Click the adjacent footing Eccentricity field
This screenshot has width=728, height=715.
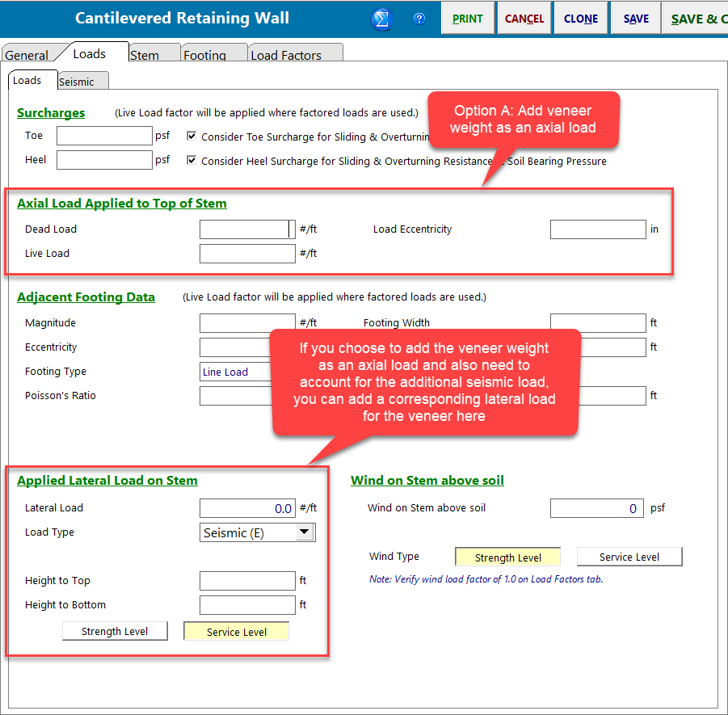tap(235, 347)
